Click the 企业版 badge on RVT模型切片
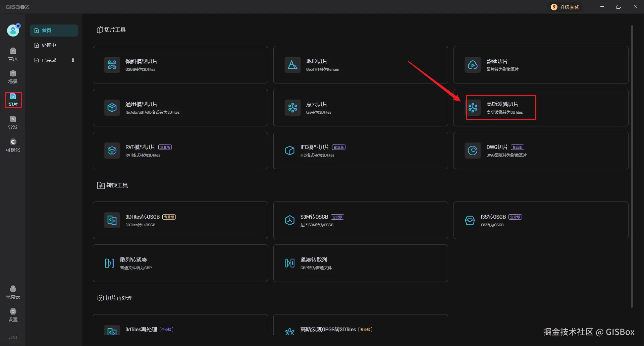The image size is (644, 346). pos(165,147)
